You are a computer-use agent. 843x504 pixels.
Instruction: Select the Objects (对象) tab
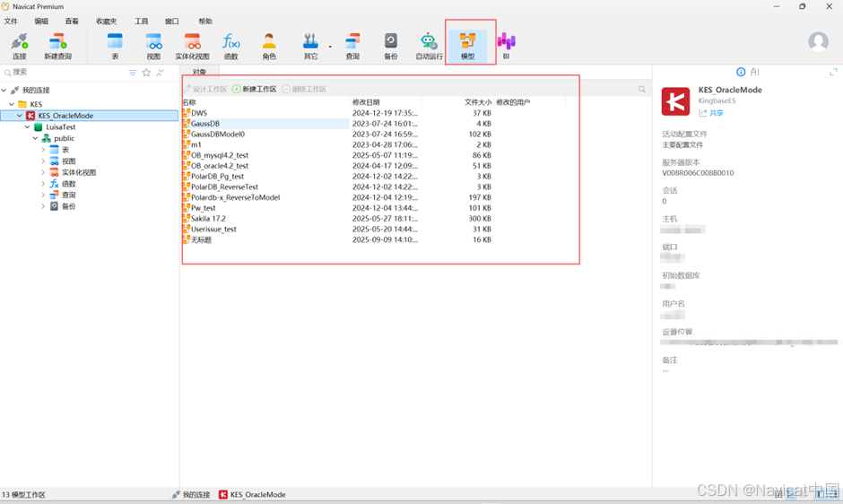click(199, 72)
